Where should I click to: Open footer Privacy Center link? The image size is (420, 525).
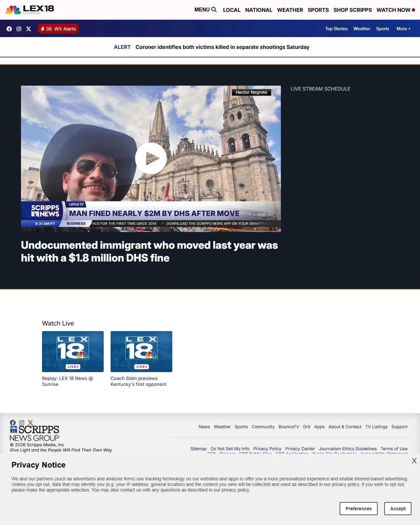point(300,449)
